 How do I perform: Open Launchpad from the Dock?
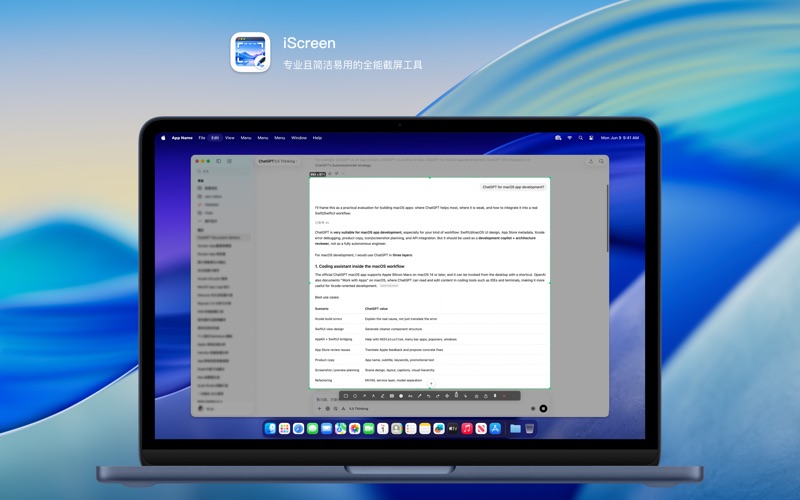(x=284, y=429)
